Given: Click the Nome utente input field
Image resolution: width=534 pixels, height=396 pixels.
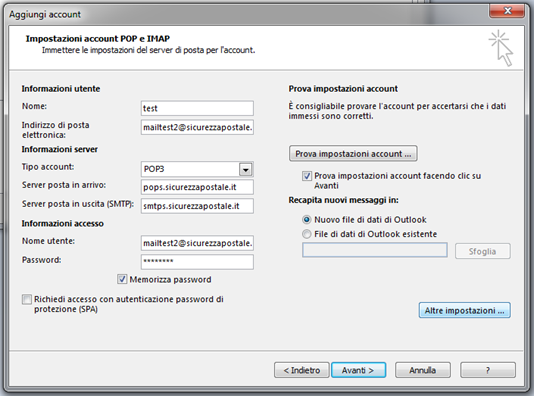Looking at the screenshot, I should (x=197, y=243).
